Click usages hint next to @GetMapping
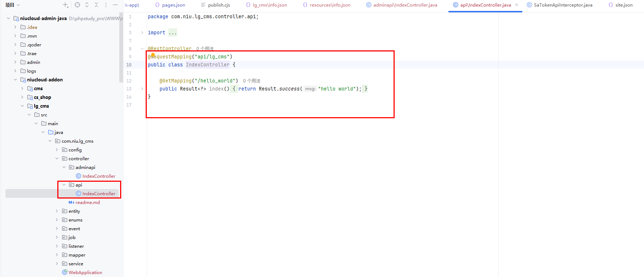Image resolution: width=644 pixels, height=277 pixels. pos(252,81)
